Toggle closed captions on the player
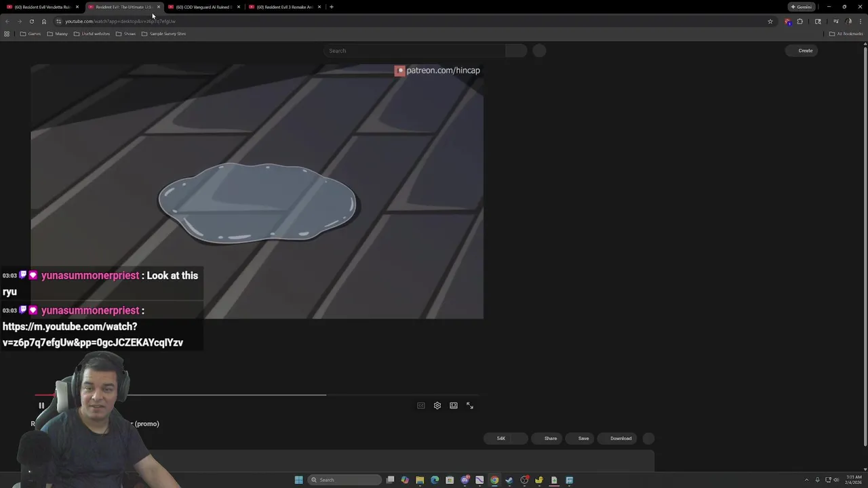 [421, 405]
